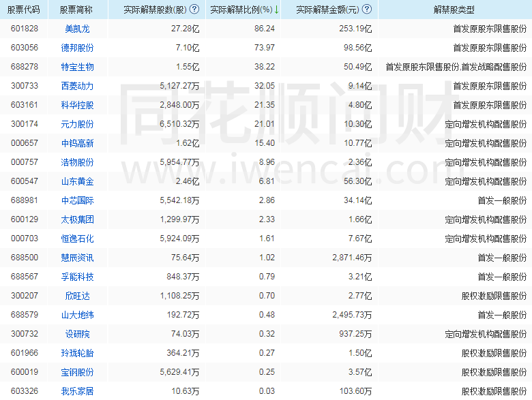Select unlock shares value 1,108.25万
This screenshot has height=400, width=532.
pos(179,296)
